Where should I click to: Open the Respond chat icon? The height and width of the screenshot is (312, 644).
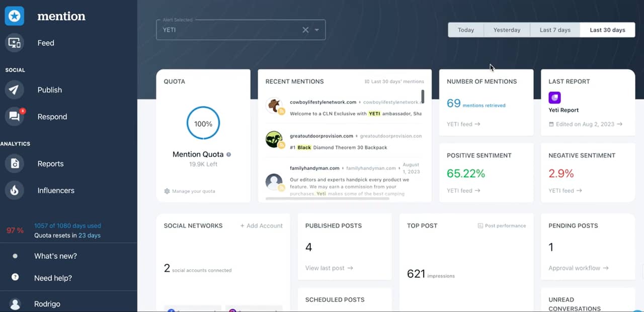(x=15, y=117)
